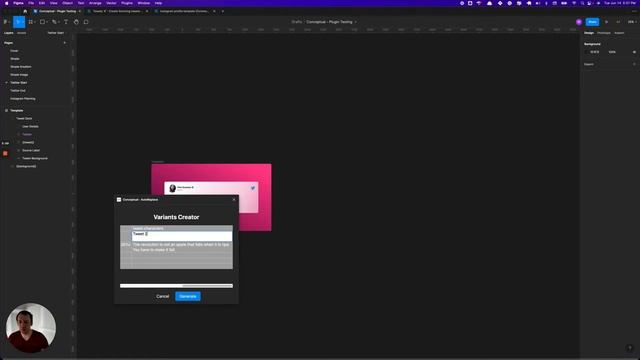Open a new tab with plus

tap(222, 11)
